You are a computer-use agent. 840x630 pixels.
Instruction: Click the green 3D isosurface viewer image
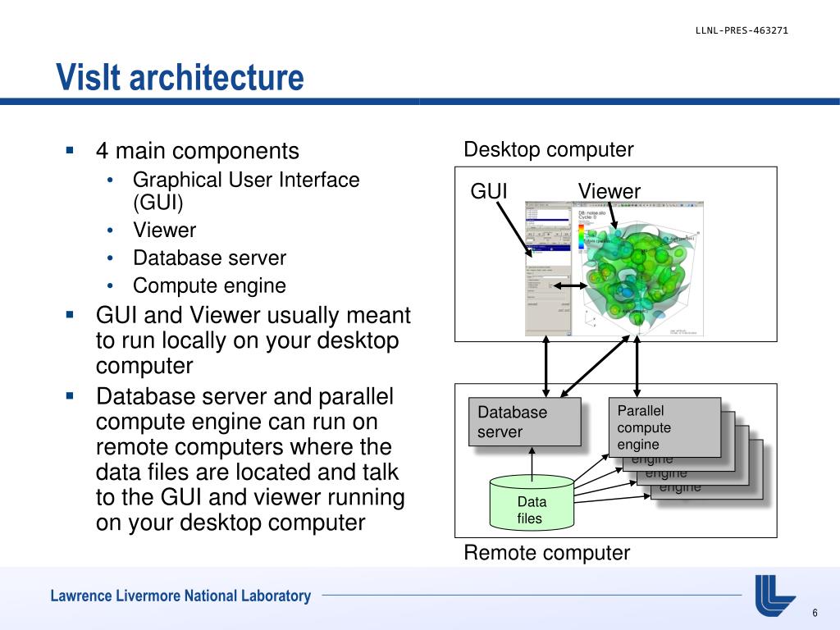point(638,269)
